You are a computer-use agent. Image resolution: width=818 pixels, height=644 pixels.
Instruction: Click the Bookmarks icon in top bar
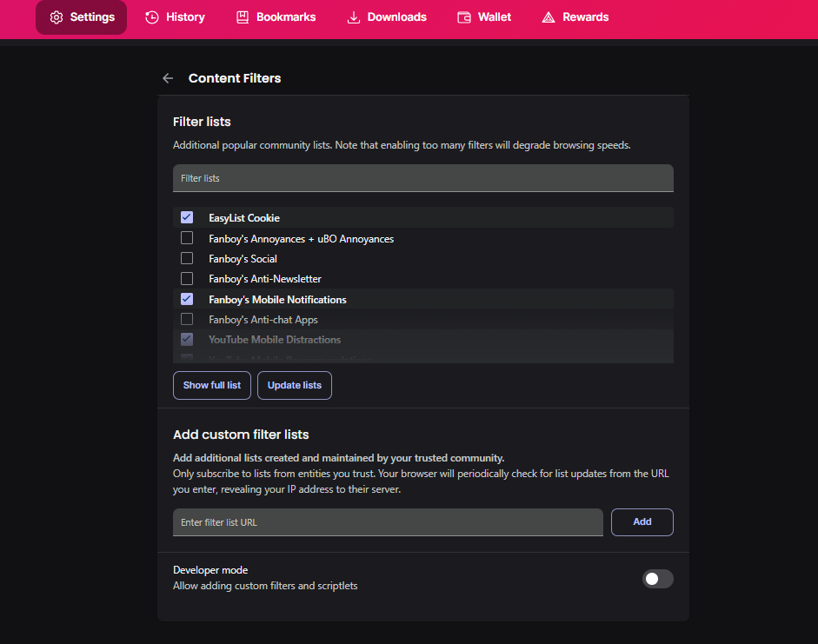pos(243,17)
